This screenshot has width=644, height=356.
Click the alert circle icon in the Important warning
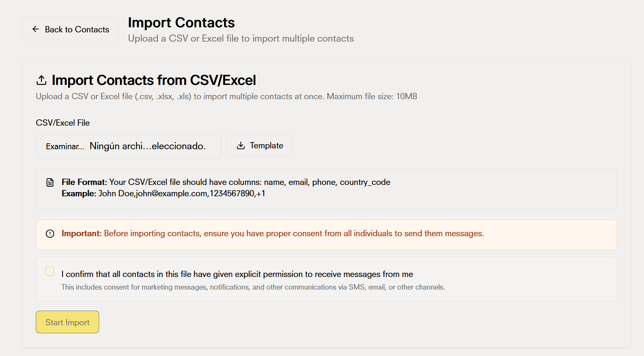pos(50,233)
